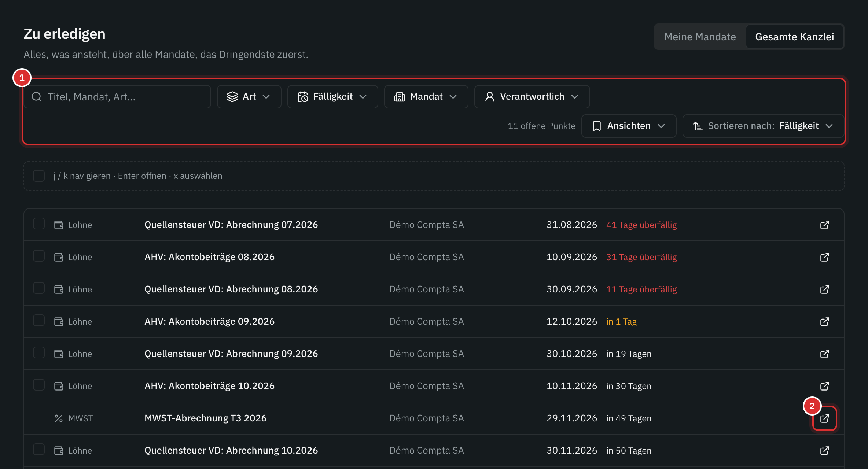Open external link for AHV Akontobeiträge 08.2026
The image size is (868, 469).
(824, 257)
